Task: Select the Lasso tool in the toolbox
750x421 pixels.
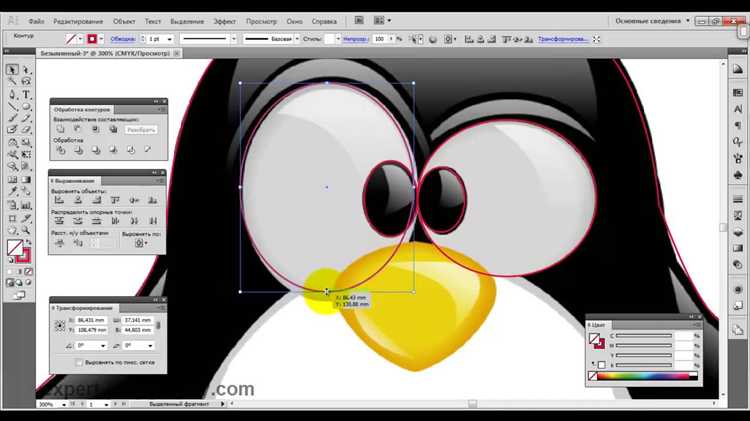Action: click(26, 82)
